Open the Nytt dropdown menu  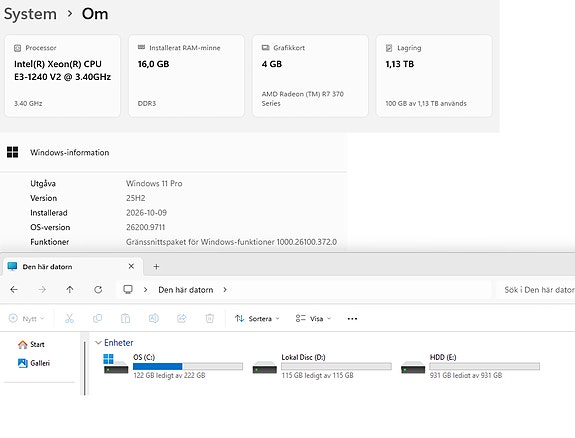click(27, 318)
